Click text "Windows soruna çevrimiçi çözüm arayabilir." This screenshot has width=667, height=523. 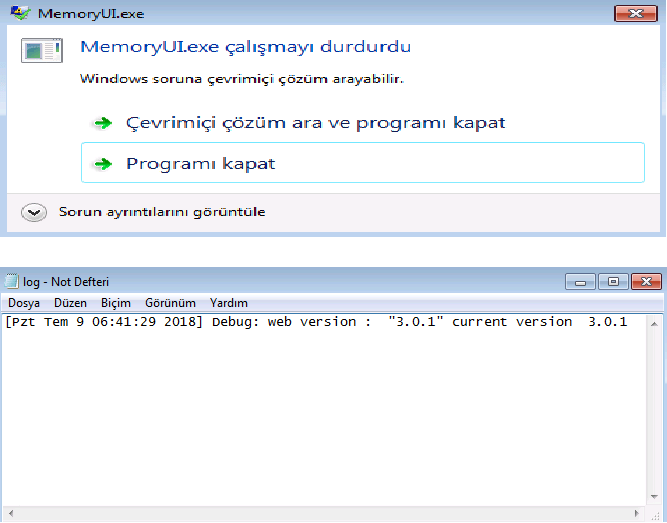tap(242, 79)
